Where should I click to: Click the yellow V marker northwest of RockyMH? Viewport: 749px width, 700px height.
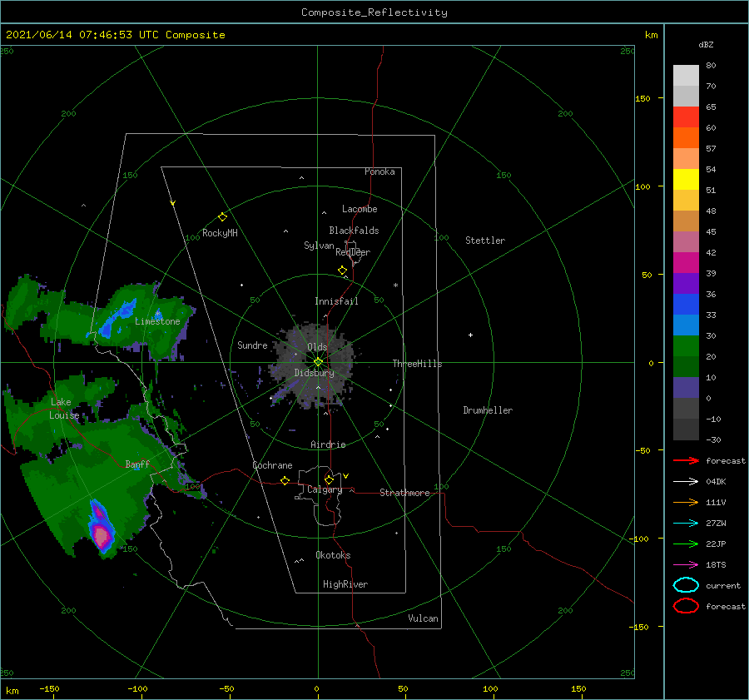tap(173, 203)
